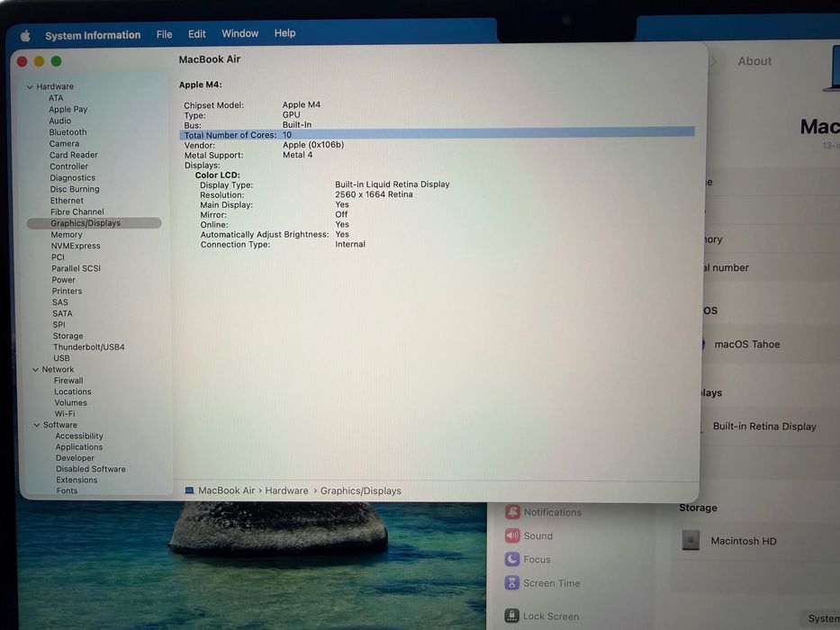Select SPI in the sidebar

59,325
